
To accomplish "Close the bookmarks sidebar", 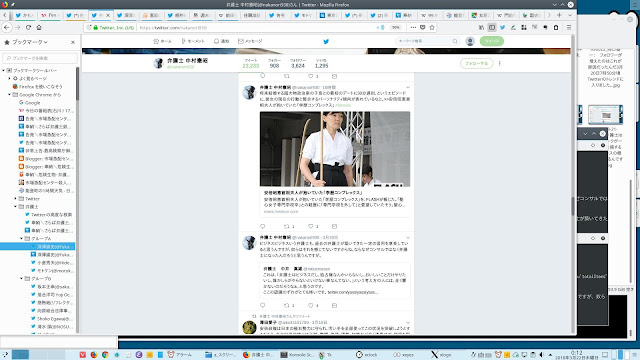I will tap(73, 42).
